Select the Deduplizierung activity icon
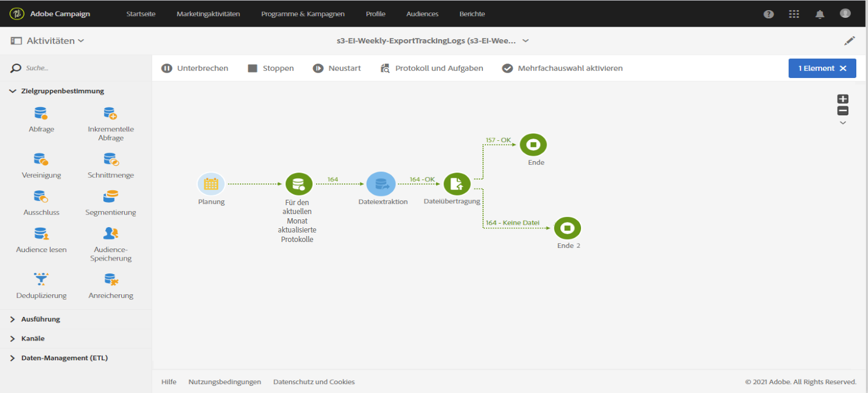This screenshot has height=393, width=868. (x=41, y=279)
